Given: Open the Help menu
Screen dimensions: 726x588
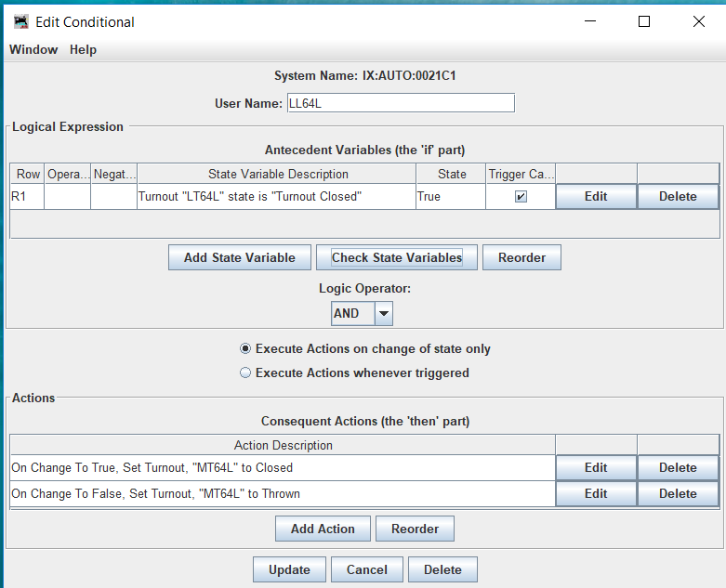Looking at the screenshot, I should pyautogui.click(x=83, y=49).
